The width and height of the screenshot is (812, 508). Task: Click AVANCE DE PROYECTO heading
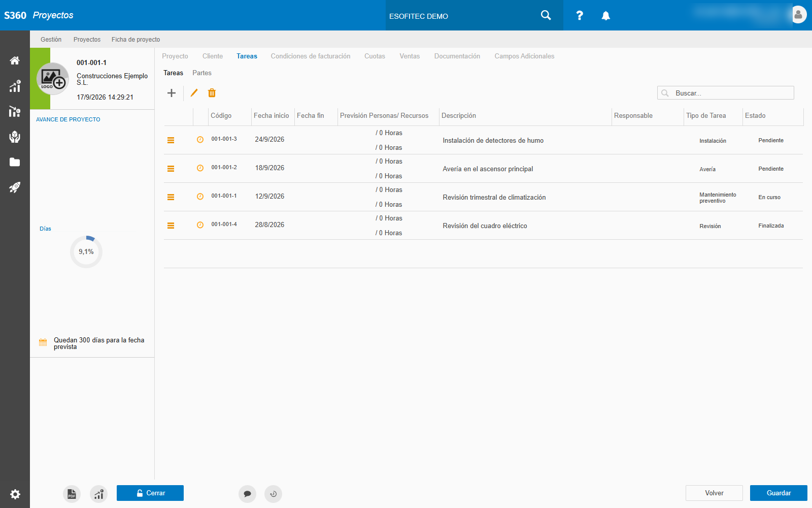(68, 119)
